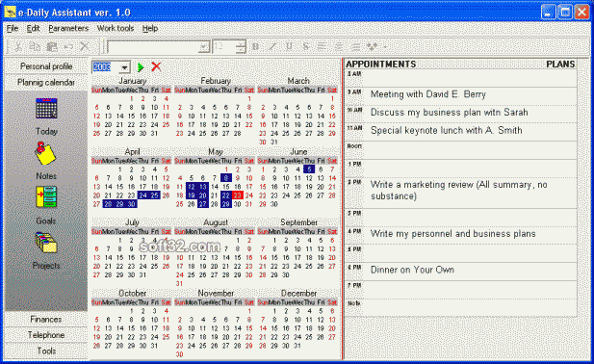Image resolution: width=594 pixels, height=364 pixels.
Task: Switch to the Personal profile section
Action: coord(46,66)
